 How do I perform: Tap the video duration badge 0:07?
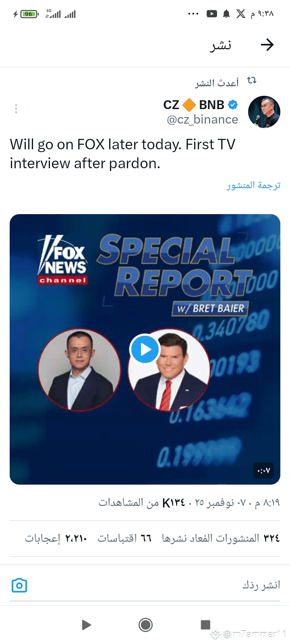click(263, 470)
